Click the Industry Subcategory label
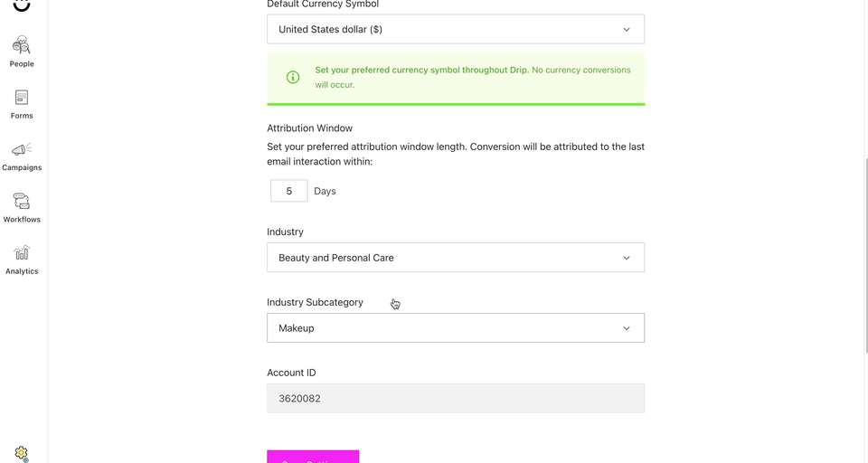Viewport: 868px width, 463px height. pos(315,302)
